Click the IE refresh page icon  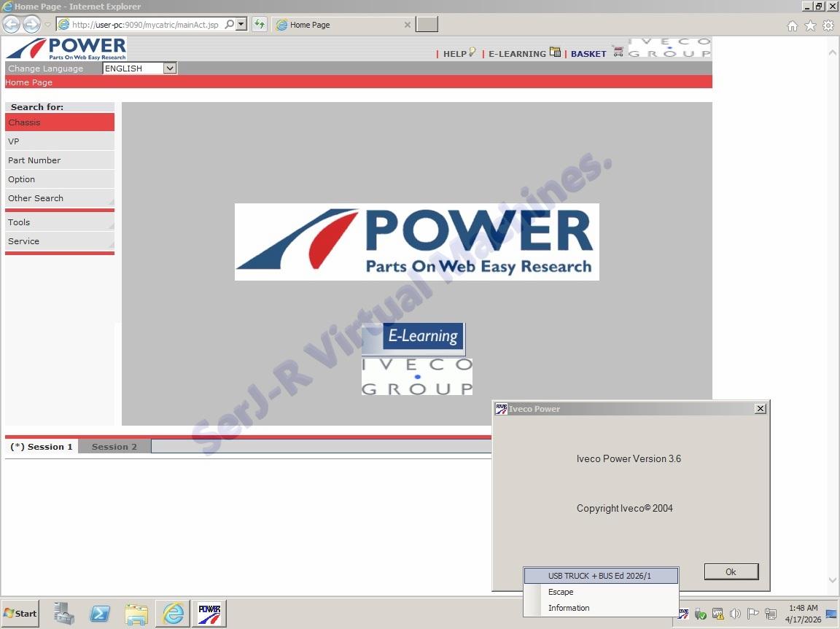click(x=259, y=25)
